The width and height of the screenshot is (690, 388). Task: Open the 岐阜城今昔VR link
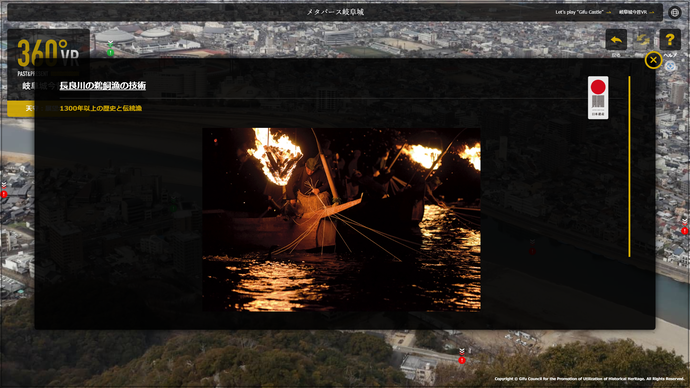pyautogui.click(x=636, y=12)
